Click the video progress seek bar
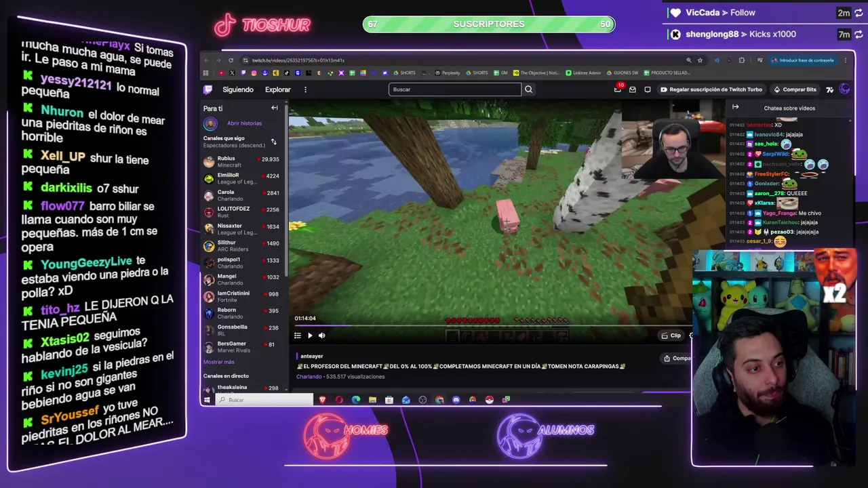This screenshot has height=488, width=868. point(493,325)
